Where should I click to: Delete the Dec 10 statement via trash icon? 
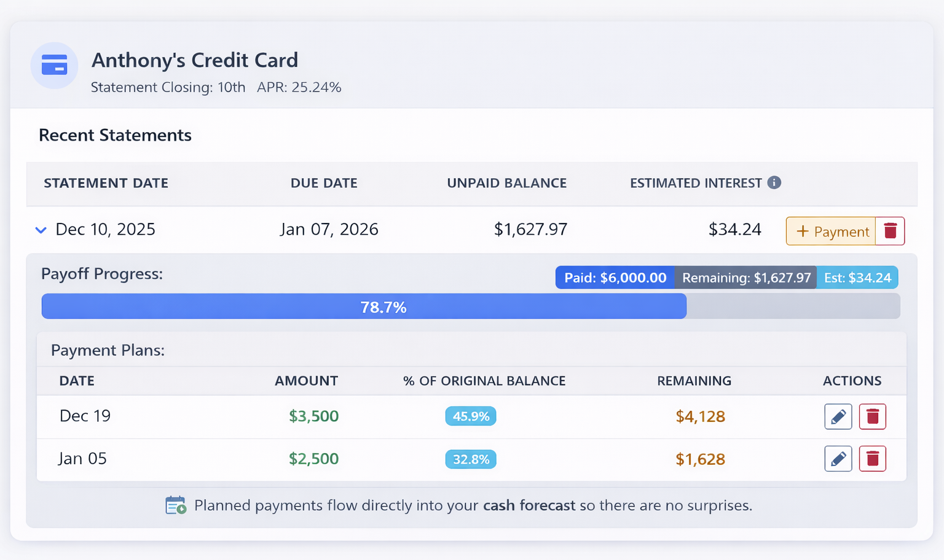(890, 230)
